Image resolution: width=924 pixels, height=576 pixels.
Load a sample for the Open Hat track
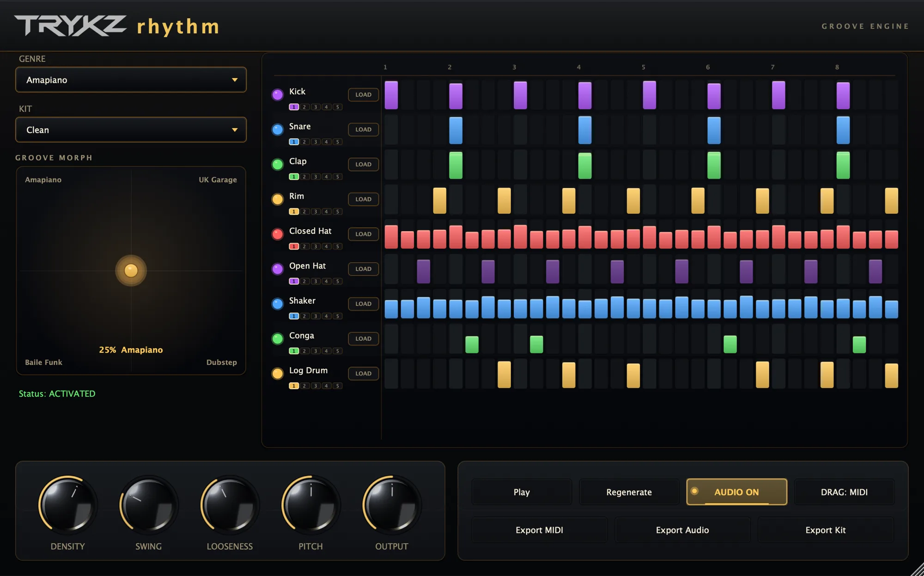[363, 269]
